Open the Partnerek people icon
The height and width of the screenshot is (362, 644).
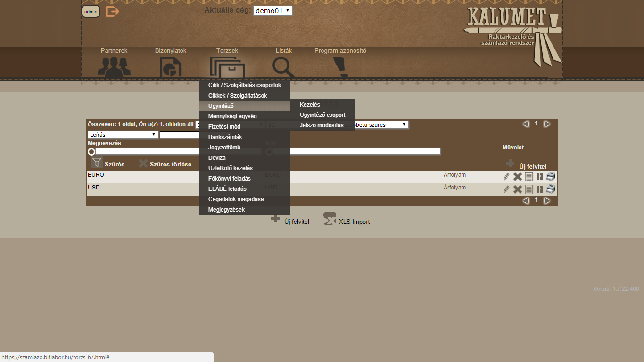[114, 67]
